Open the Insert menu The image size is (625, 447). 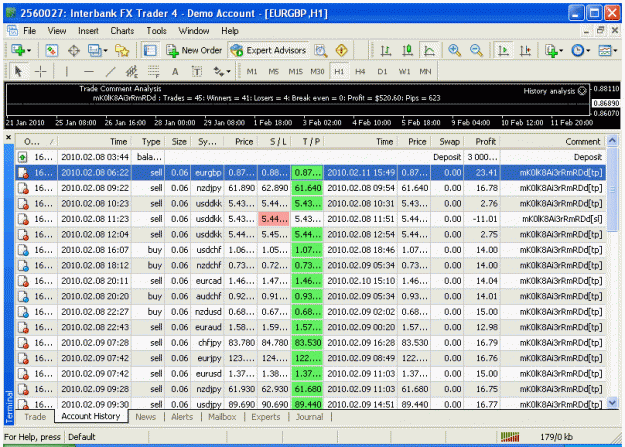(88, 31)
